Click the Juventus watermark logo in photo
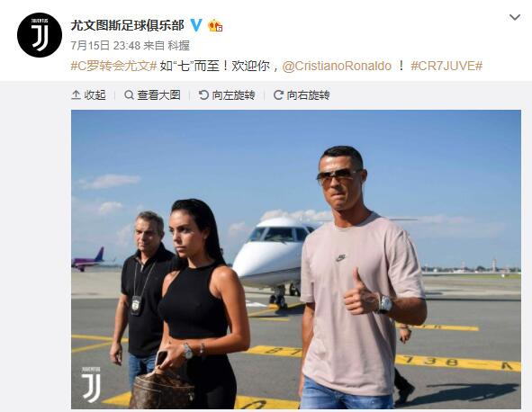532x412 pixels. pos(92,384)
